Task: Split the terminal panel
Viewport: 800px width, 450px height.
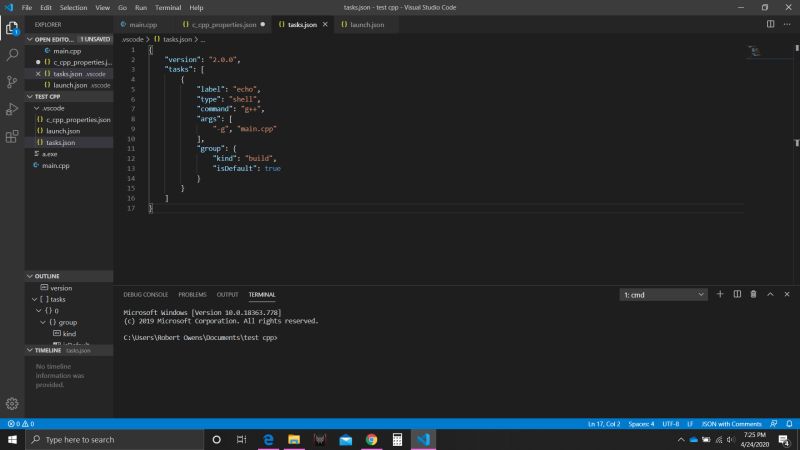Action: click(x=737, y=294)
